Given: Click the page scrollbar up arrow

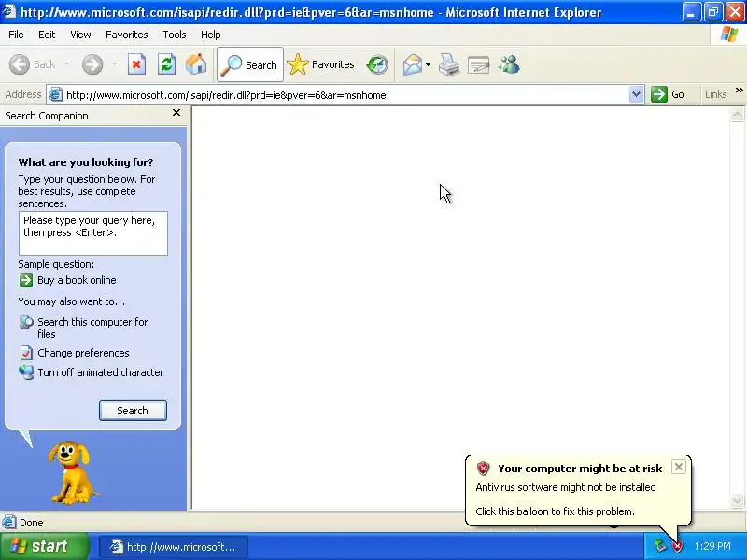Looking at the screenshot, I should 737,115.
